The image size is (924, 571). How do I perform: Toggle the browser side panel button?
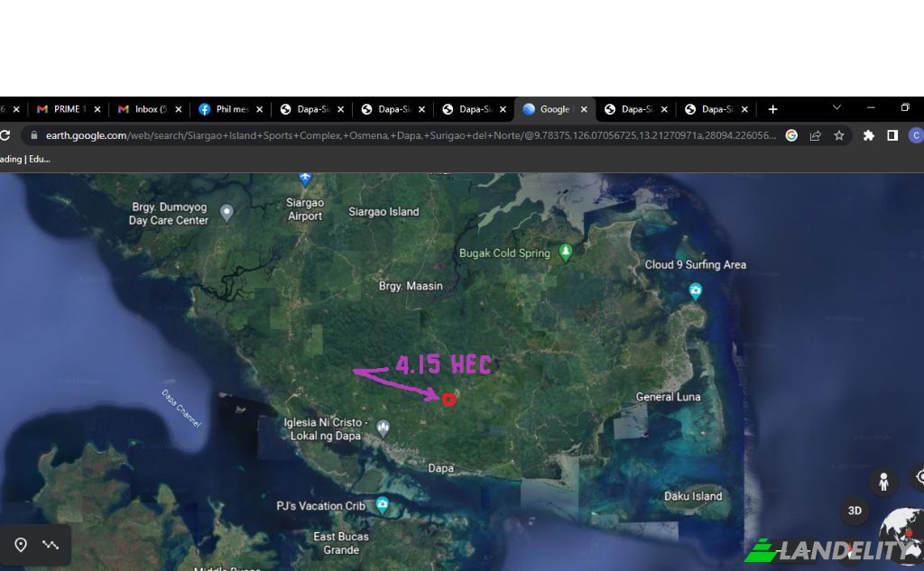coord(892,135)
